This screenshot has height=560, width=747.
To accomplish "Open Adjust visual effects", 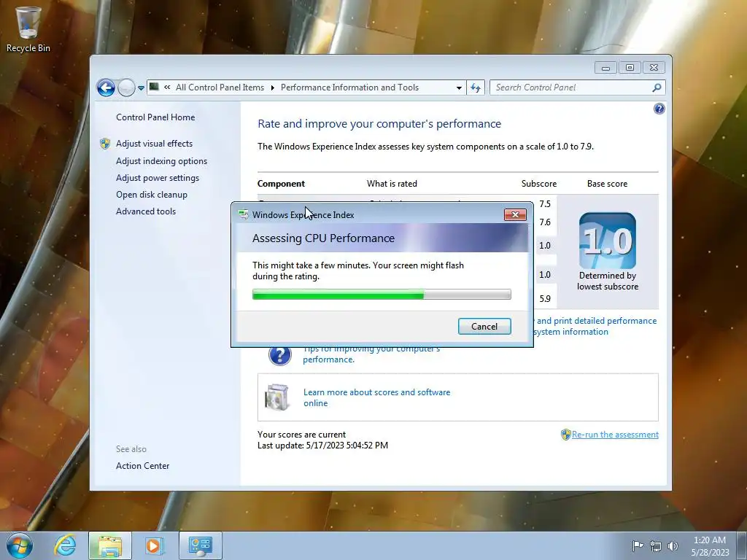I will 154,144.
